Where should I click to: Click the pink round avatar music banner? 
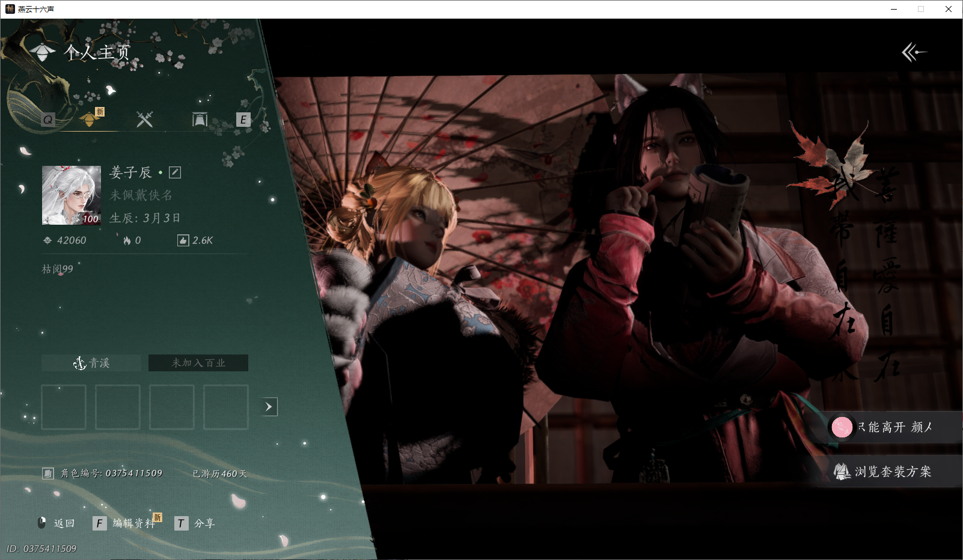pyautogui.click(x=842, y=427)
